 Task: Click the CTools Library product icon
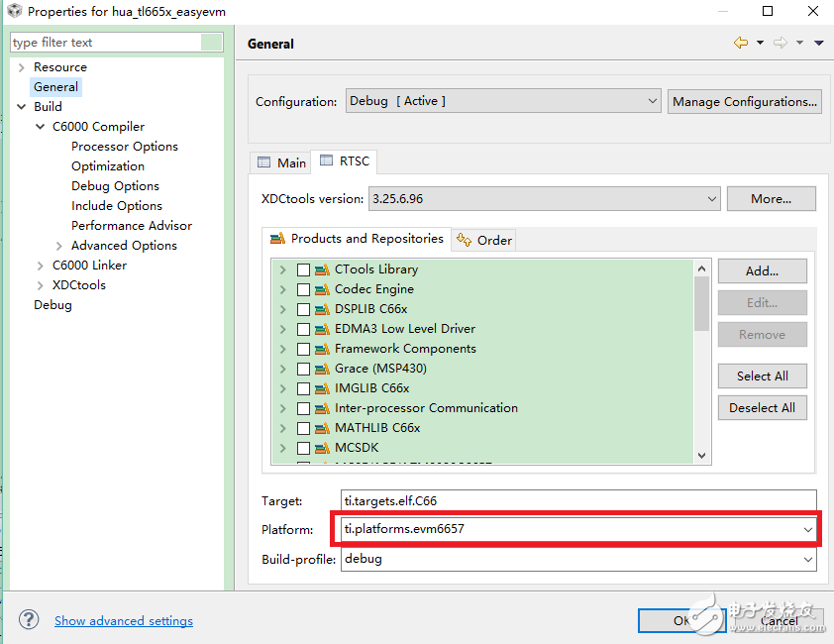pos(322,269)
